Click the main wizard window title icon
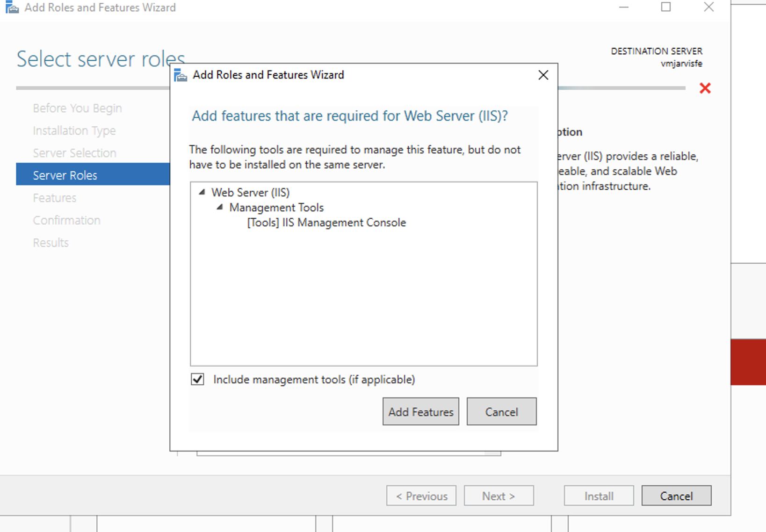The height and width of the screenshot is (532, 766). click(x=12, y=7)
